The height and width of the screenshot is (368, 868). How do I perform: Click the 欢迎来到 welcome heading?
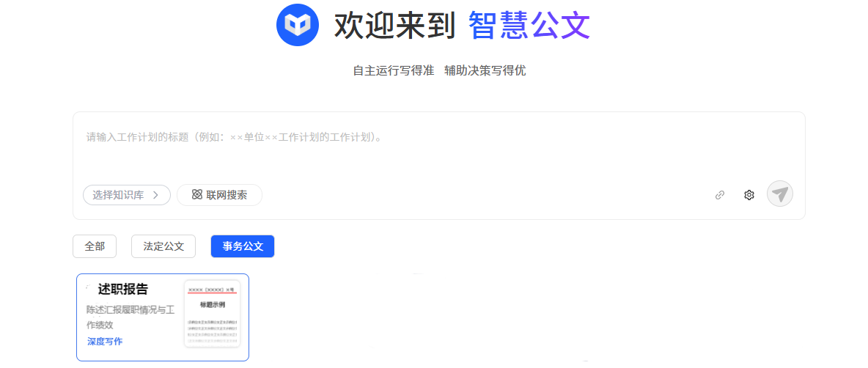[394, 25]
